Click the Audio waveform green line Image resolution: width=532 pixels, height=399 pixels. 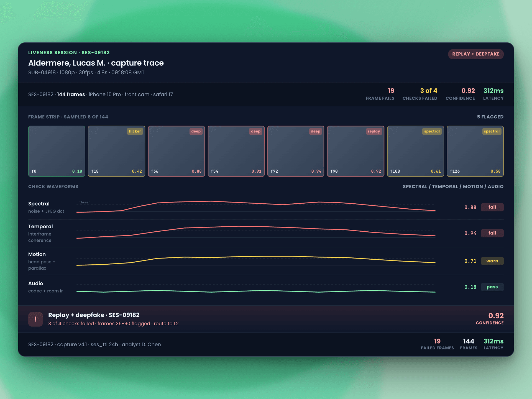click(x=256, y=291)
